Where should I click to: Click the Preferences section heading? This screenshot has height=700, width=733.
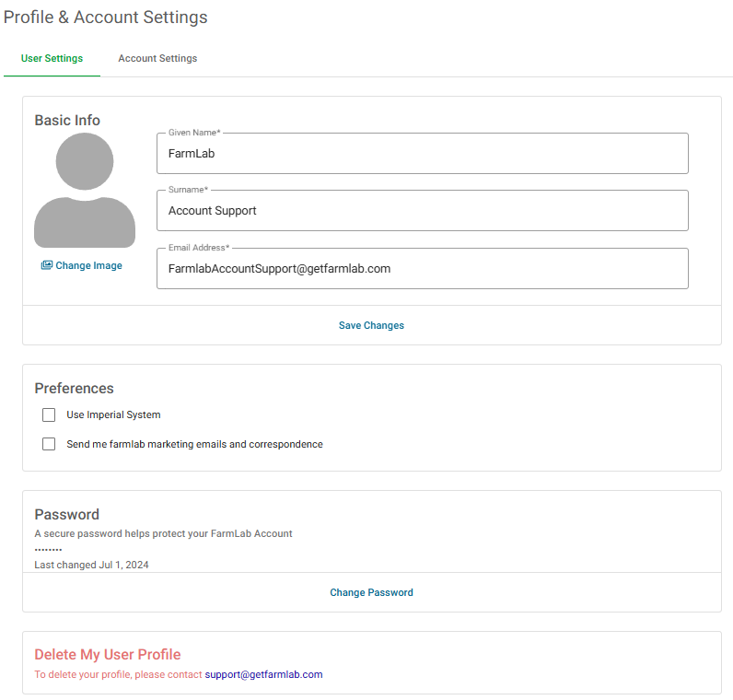[x=74, y=388]
